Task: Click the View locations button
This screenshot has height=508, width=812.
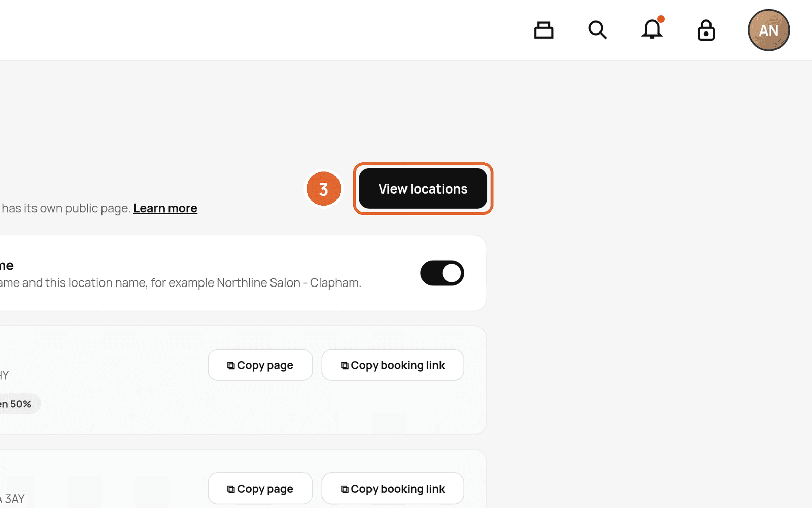Action: click(x=423, y=188)
